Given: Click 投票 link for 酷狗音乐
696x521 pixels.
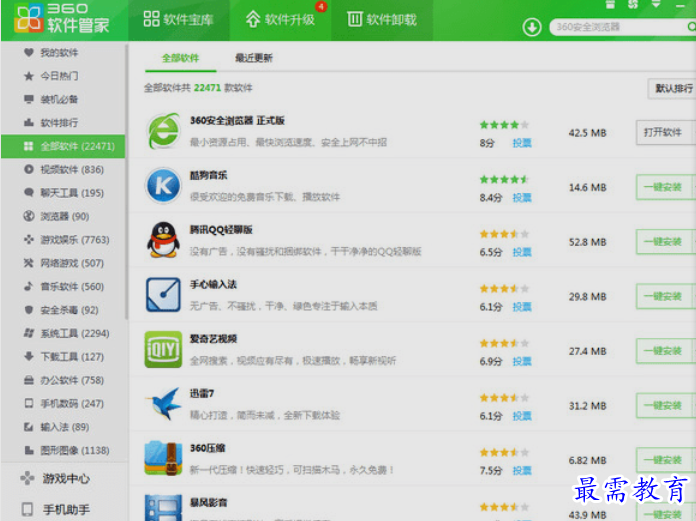Looking at the screenshot, I should [522, 197].
